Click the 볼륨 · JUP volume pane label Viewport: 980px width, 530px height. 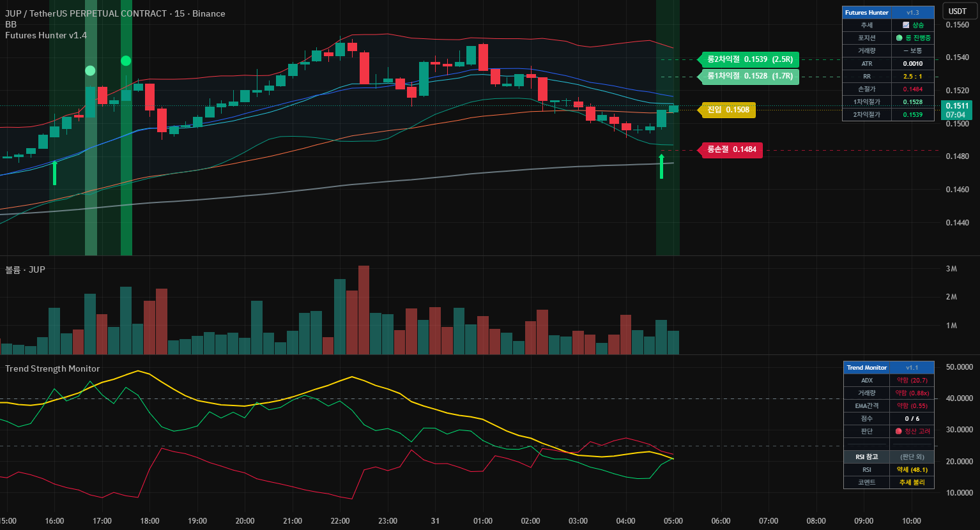click(26, 269)
